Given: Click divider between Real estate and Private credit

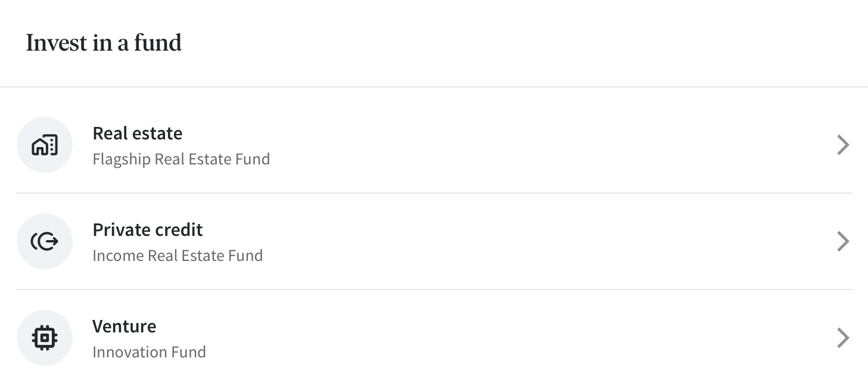Looking at the screenshot, I should pyautogui.click(x=434, y=193).
